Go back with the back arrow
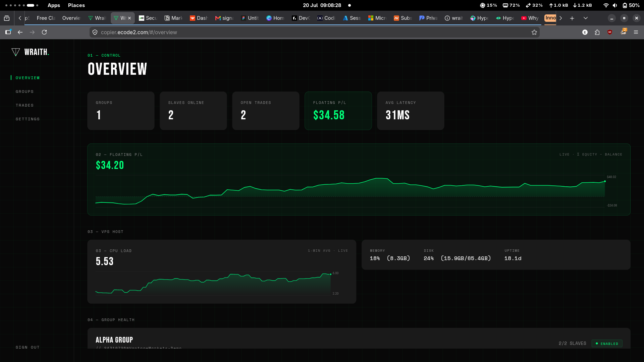Image resolution: width=644 pixels, height=362 pixels. (20, 32)
